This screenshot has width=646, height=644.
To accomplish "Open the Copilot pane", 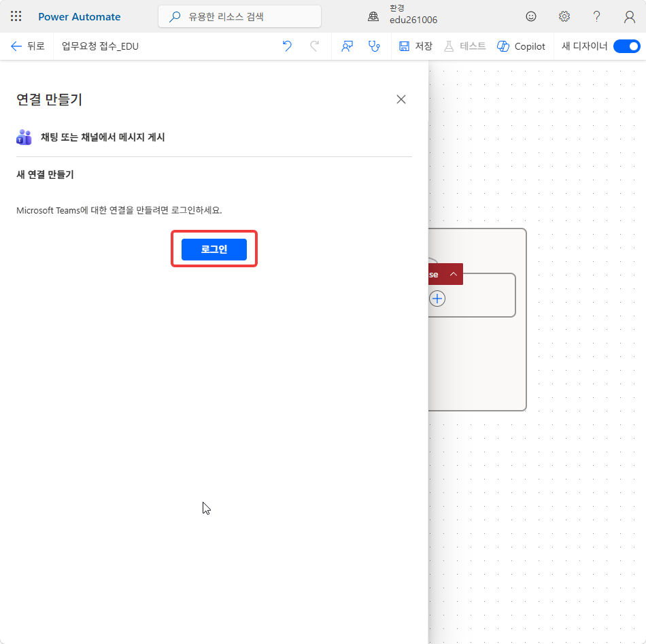I will [x=521, y=46].
